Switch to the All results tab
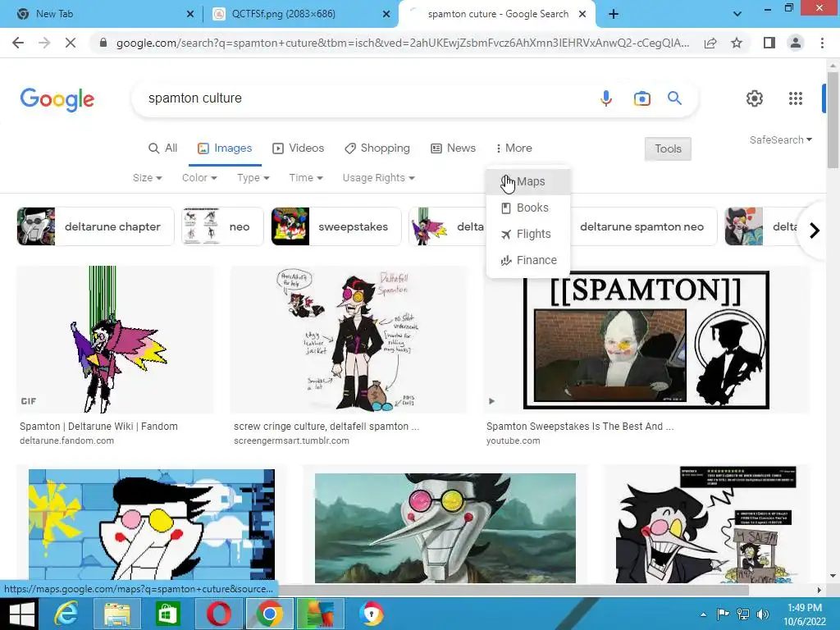The height and width of the screenshot is (630, 840). 162,148
